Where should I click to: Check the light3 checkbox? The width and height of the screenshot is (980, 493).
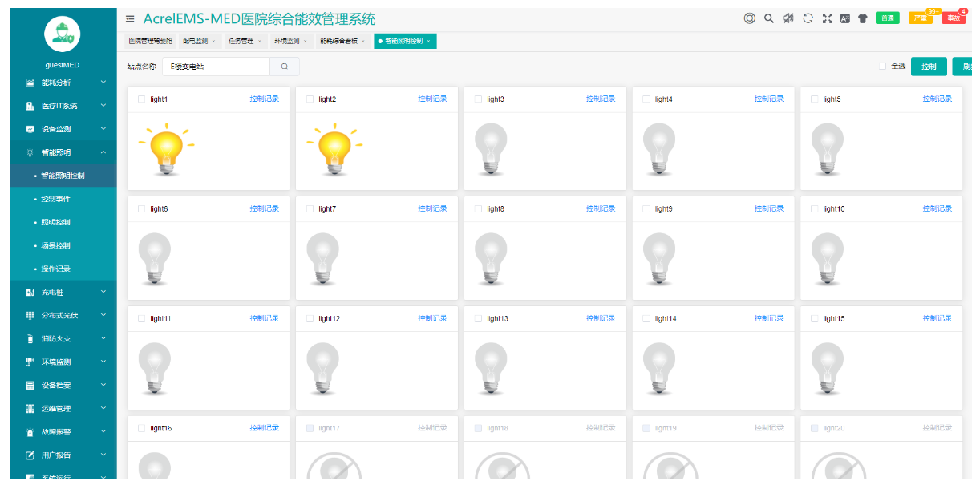pyautogui.click(x=478, y=99)
